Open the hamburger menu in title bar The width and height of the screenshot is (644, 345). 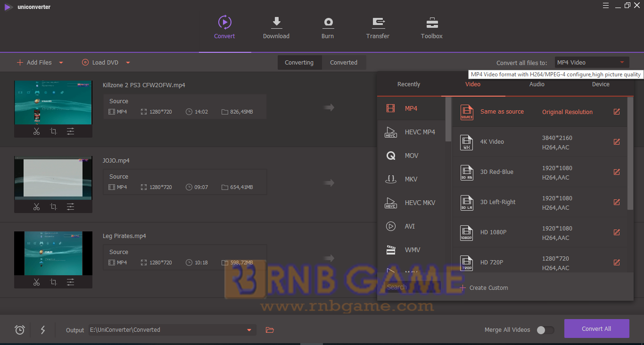pos(606,6)
